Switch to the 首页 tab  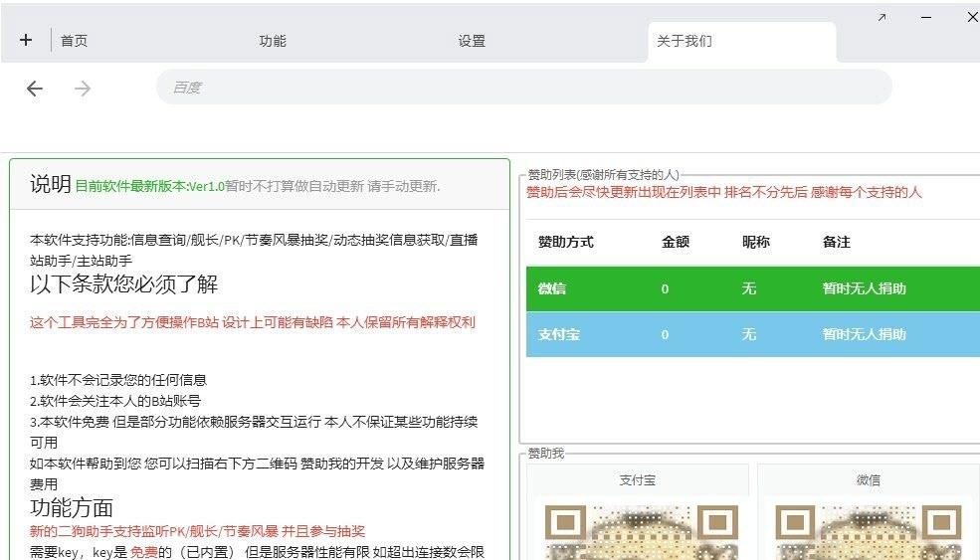(74, 41)
